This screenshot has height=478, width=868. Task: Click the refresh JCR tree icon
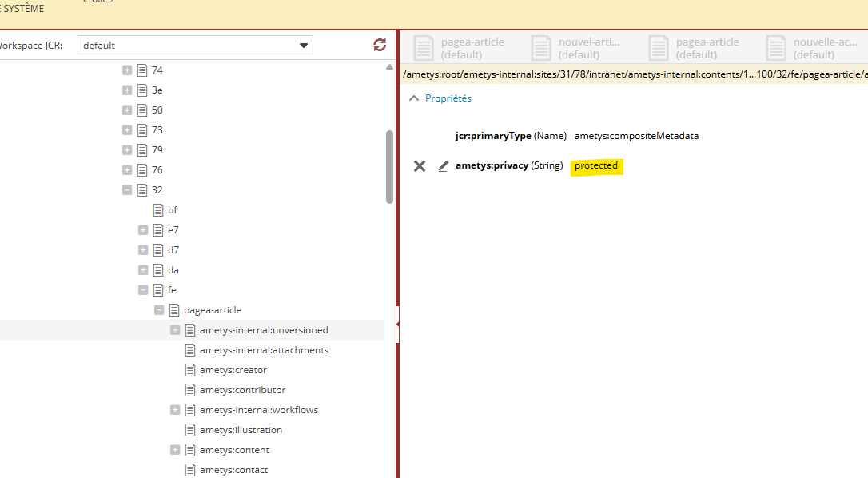pyautogui.click(x=380, y=46)
